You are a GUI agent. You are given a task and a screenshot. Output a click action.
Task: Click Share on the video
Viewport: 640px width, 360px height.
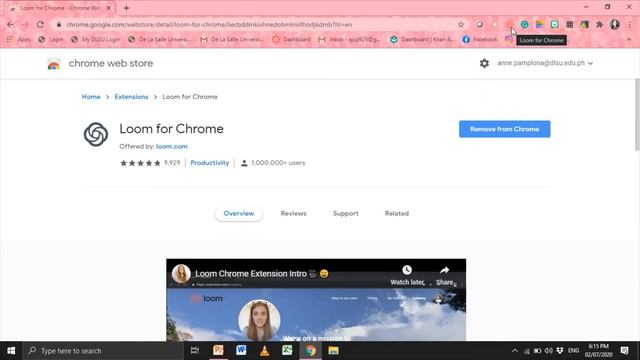(x=444, y=276)
